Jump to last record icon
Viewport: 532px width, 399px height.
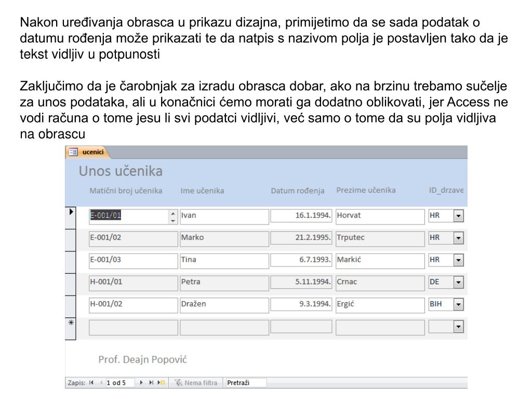click(151, 382)
